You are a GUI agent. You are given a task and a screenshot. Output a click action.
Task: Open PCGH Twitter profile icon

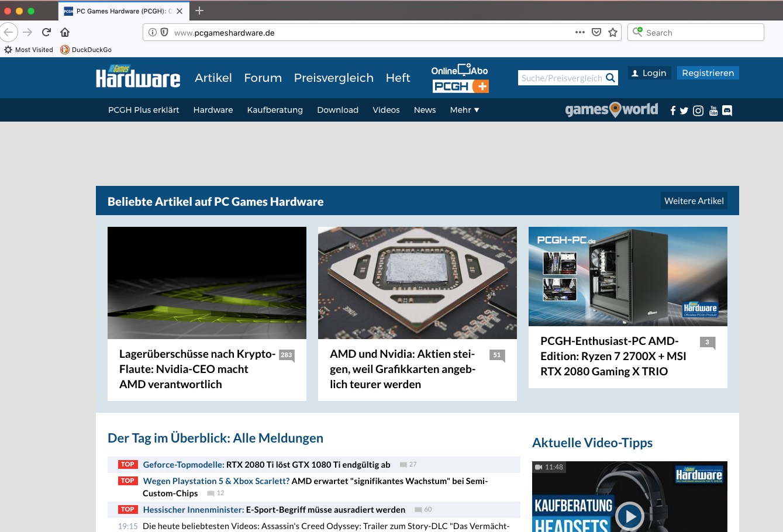click(684, 110)
